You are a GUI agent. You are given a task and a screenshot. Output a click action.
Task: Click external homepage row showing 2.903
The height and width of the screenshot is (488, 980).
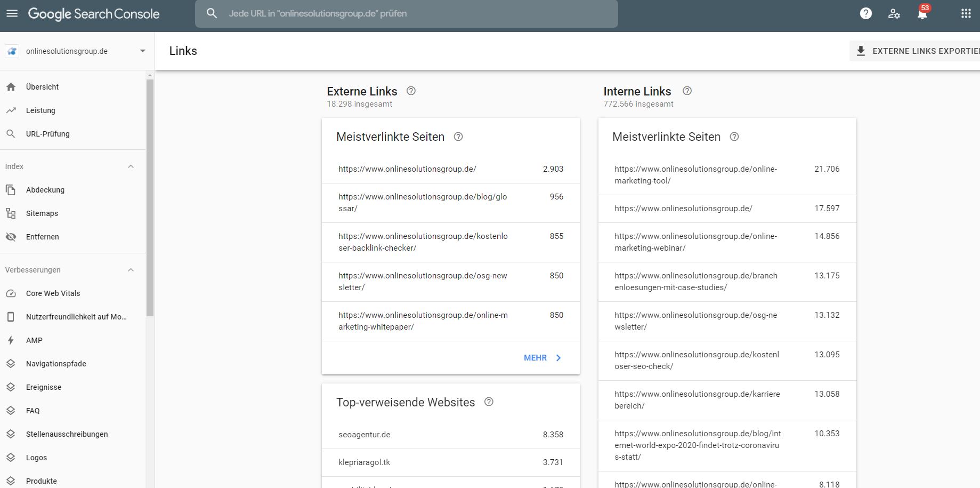coord(451,169)
